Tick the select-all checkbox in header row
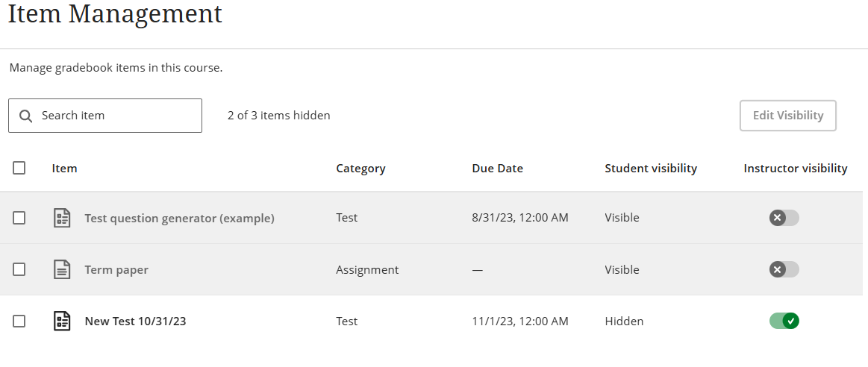 click(x=19, y=168)
